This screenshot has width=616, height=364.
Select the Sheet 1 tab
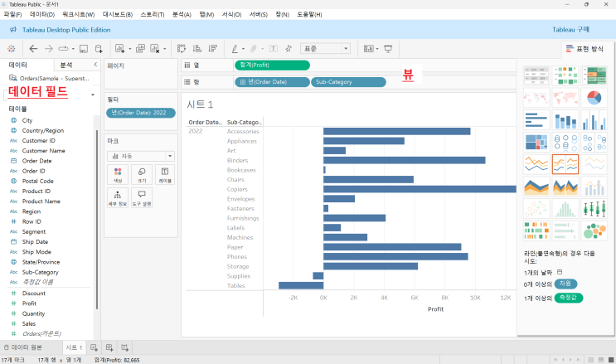[74, 347]
